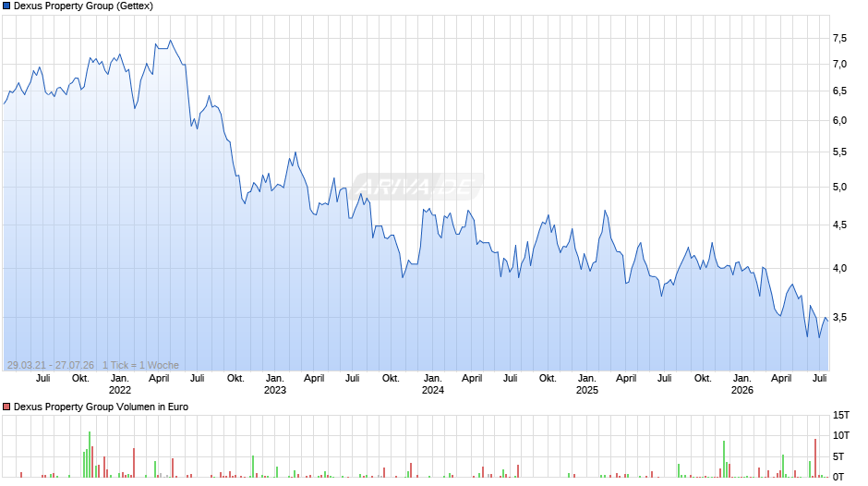Click the 2022 year label on time axis
The height and width of the screenshot is (486, 868).
click(119, 390)
